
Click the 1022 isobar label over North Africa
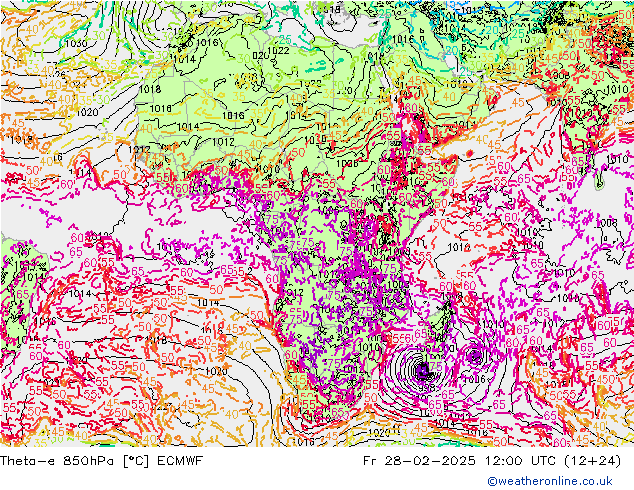[279, 51]
